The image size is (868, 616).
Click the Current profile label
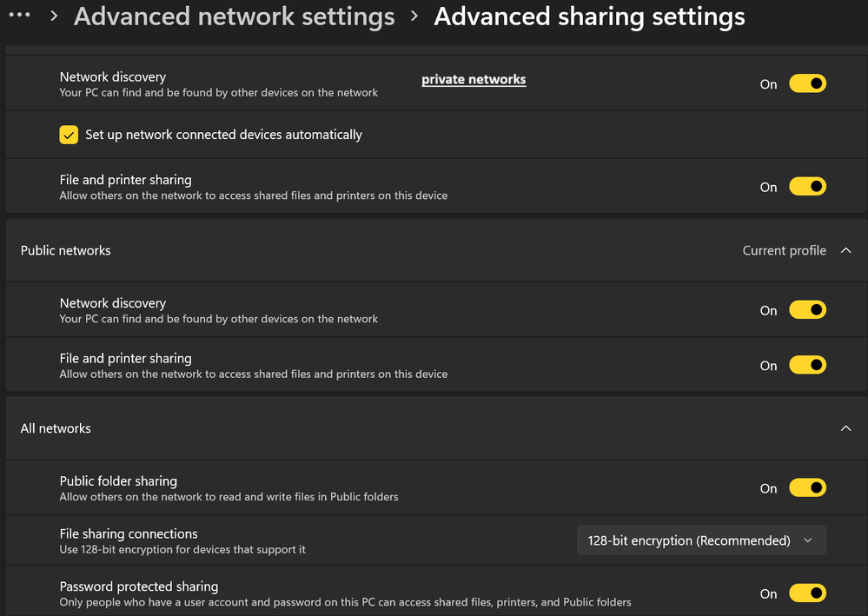coord(784,251)
